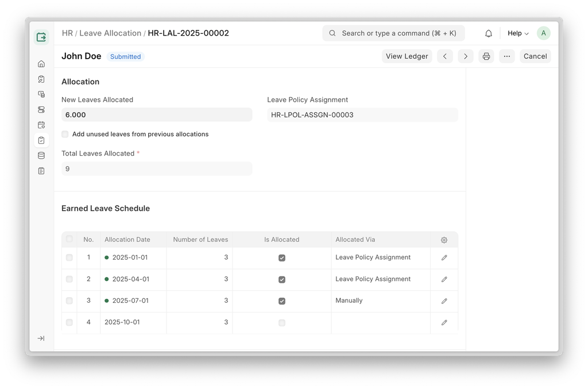
Task: Expand the sidebar using the bottom arrow icon
Action: (x=41, y=338)
